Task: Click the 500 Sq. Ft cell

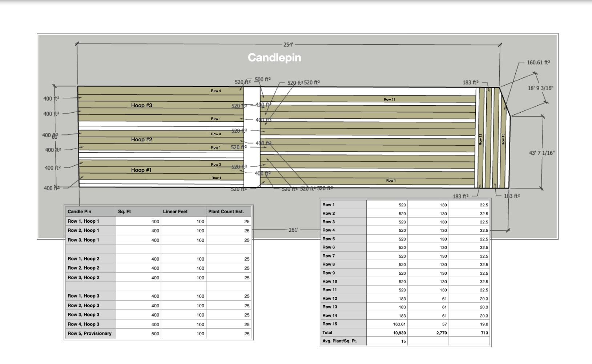Action: coord(138,333)
